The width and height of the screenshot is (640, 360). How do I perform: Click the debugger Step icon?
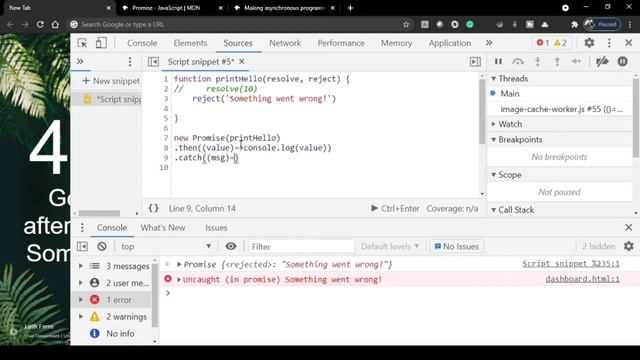[x=576, y=62]
